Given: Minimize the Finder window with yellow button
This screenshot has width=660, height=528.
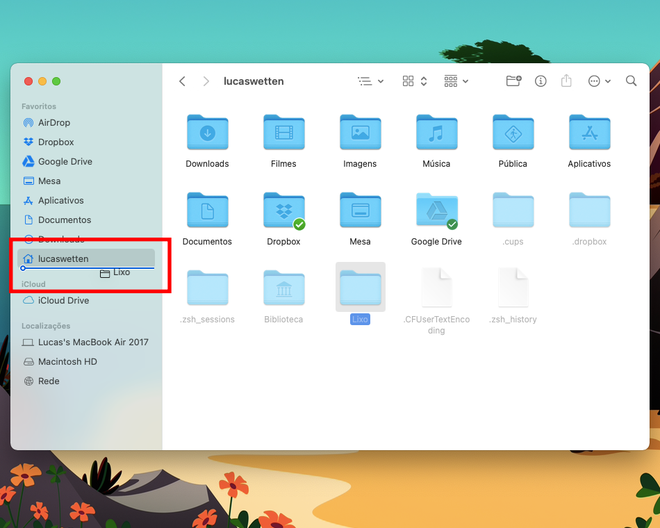Looking at the screenshot, I should (x=43, y=81).
